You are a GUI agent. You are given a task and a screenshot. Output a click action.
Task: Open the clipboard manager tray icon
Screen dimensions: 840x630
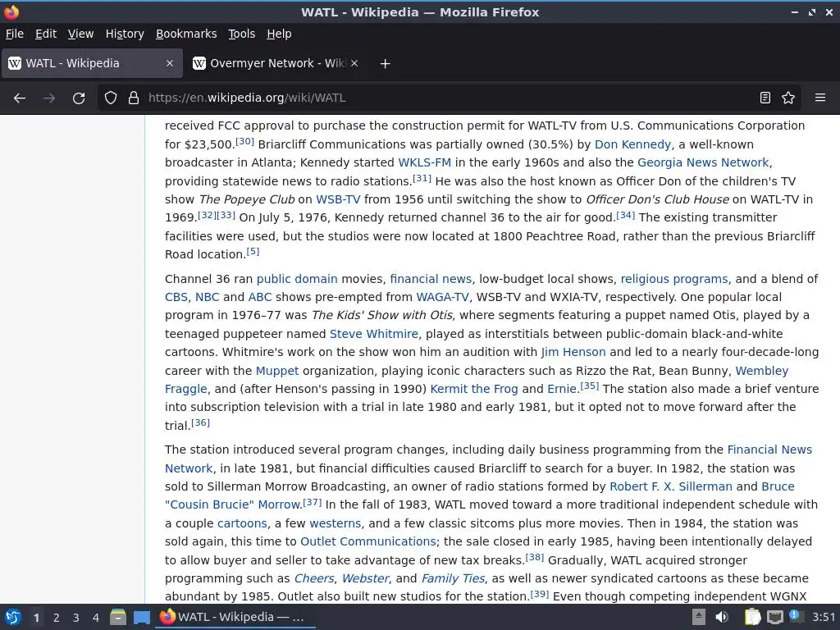[x=752, y=617]
